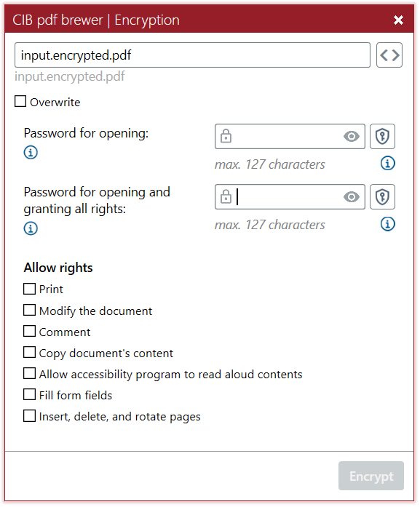This screenshot has height=507, width=420.
Task: Click info icon beside first 'max. 127 characters'
Action: tap(388, 163)
